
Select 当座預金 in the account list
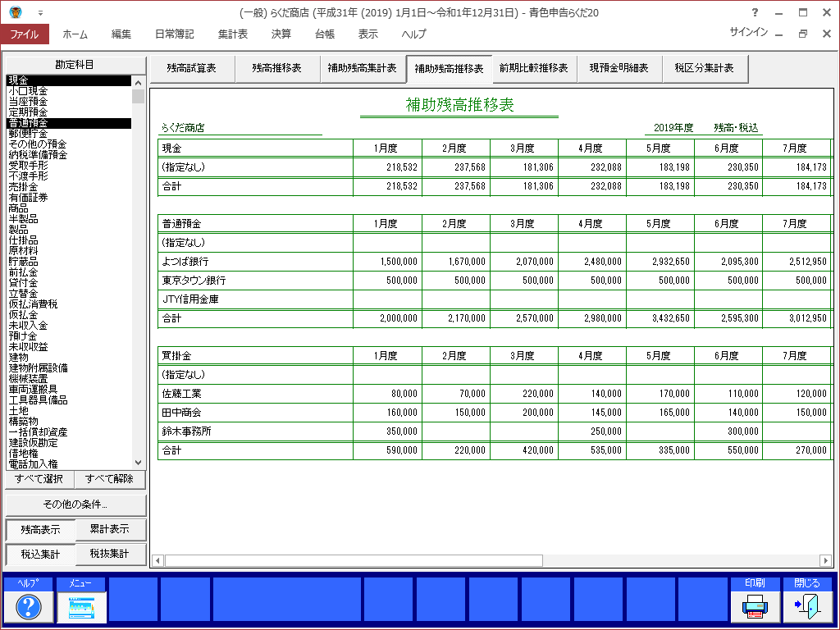coord(69,102)
